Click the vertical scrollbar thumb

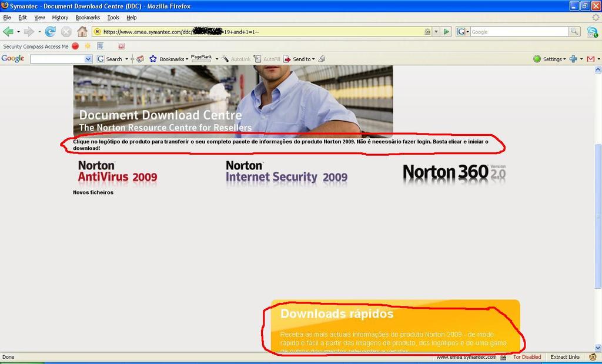point(598,216)
